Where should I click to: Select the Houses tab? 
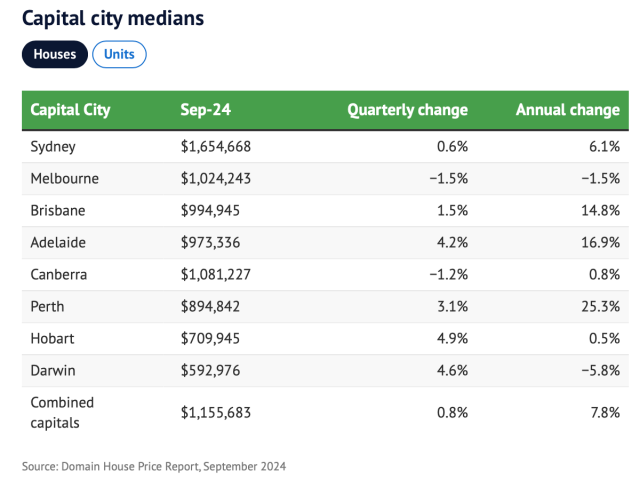tap(54, 54)
